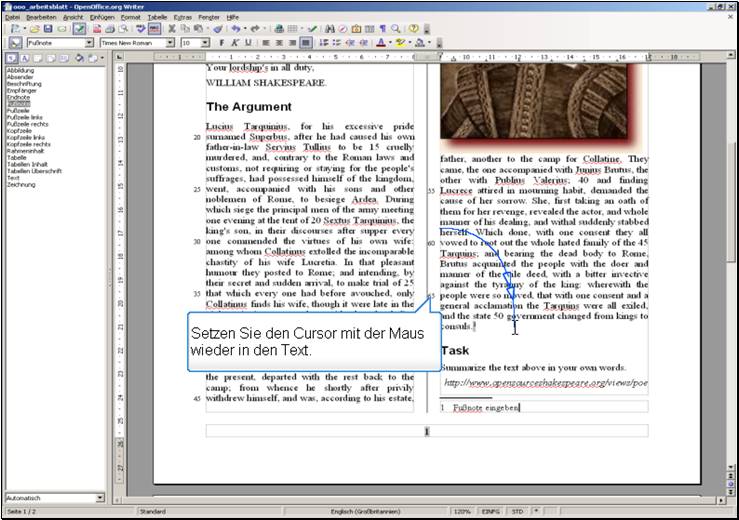Apply font color with the red A icon
739x520 pixels.
point(381,43)
